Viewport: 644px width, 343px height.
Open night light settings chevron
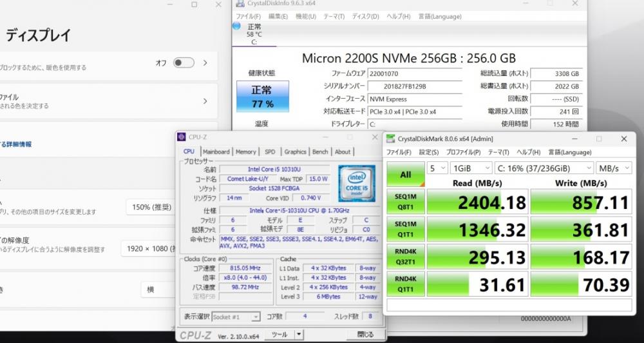(205, 63)
